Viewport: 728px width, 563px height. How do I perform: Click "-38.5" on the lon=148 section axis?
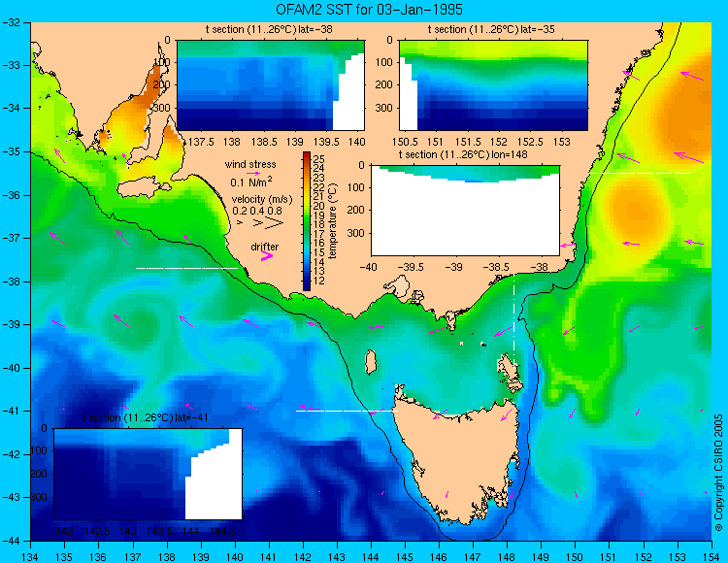click(x=497, y=267)
